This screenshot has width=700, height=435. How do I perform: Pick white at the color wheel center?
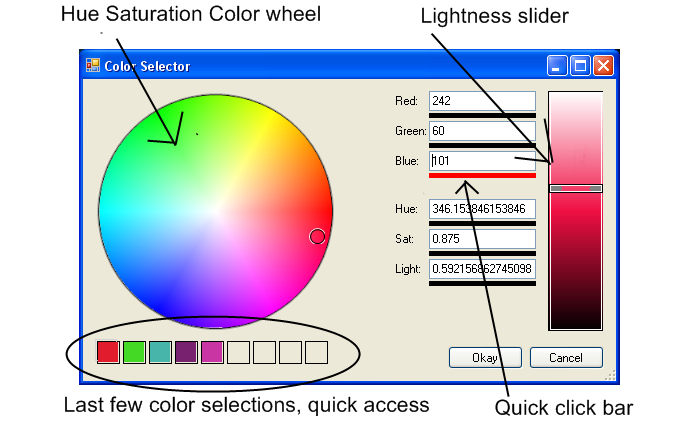216,211
